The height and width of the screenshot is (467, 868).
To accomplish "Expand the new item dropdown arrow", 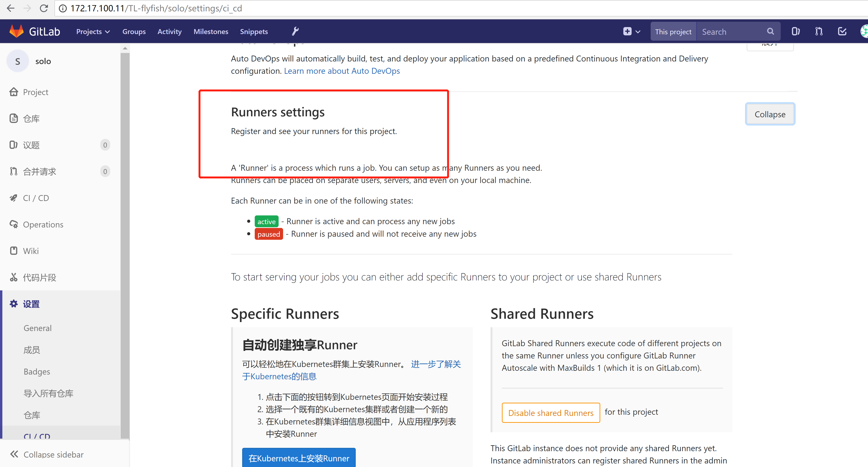I will coord(638,32).
